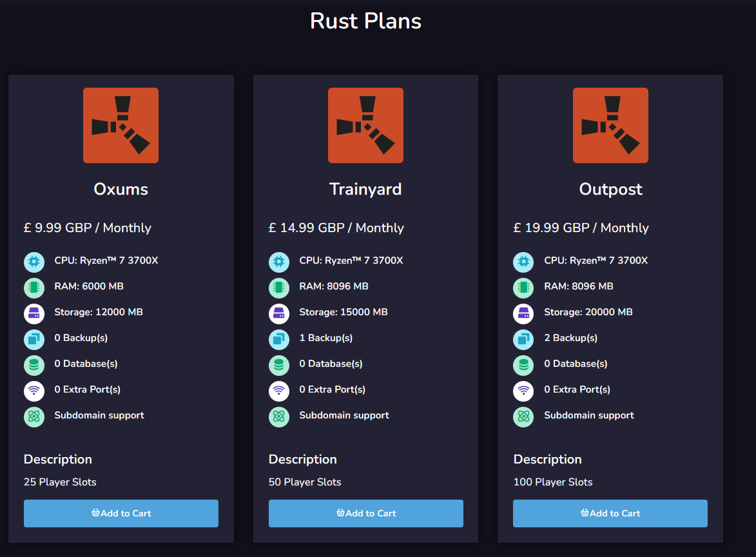This screenshot has height=557, width=756.
Task: Click the £ 14.99 GBP / Monthly price
Action: point(336,228)
